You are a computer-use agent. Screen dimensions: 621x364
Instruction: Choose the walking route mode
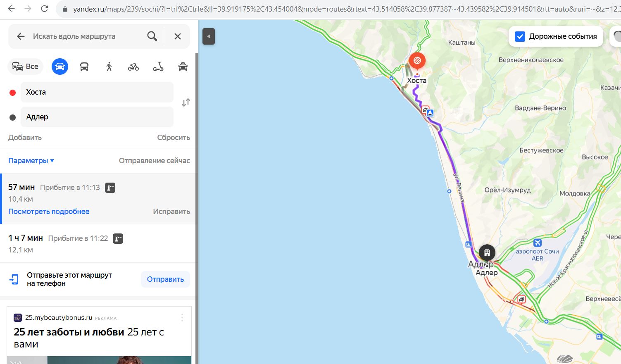(x=109, y=67)
